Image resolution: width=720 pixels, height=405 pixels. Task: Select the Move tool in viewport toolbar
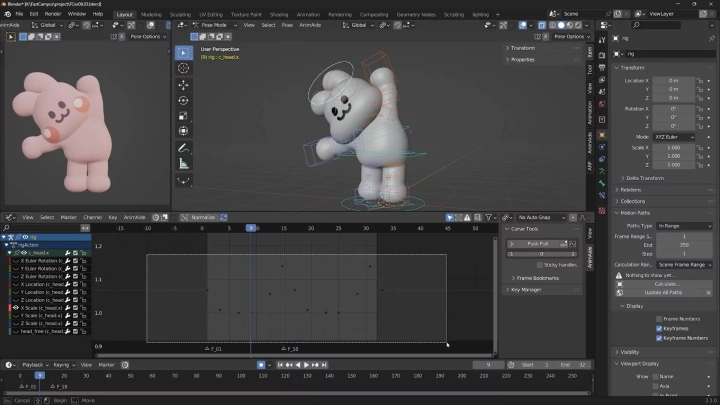click(x=183, y=85)
